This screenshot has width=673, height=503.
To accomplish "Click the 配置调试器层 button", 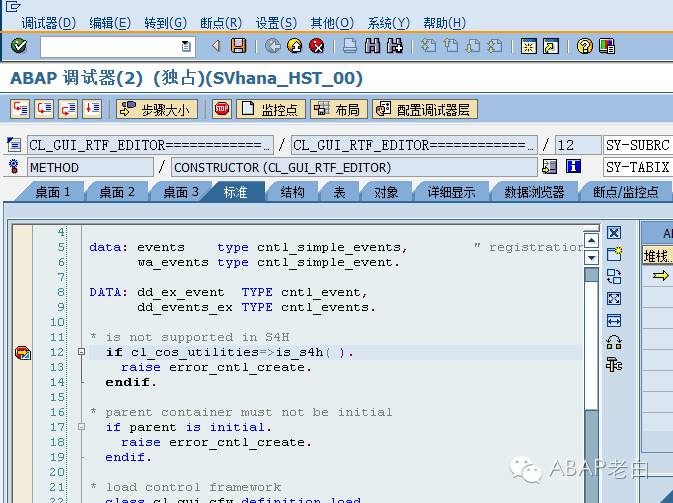I will coord(425,109).
